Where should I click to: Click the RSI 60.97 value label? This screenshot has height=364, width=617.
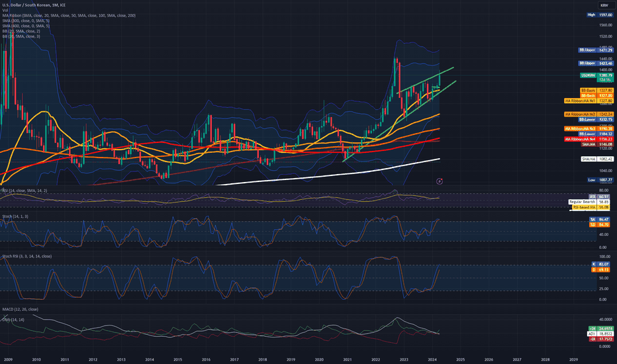coord(599,197)
